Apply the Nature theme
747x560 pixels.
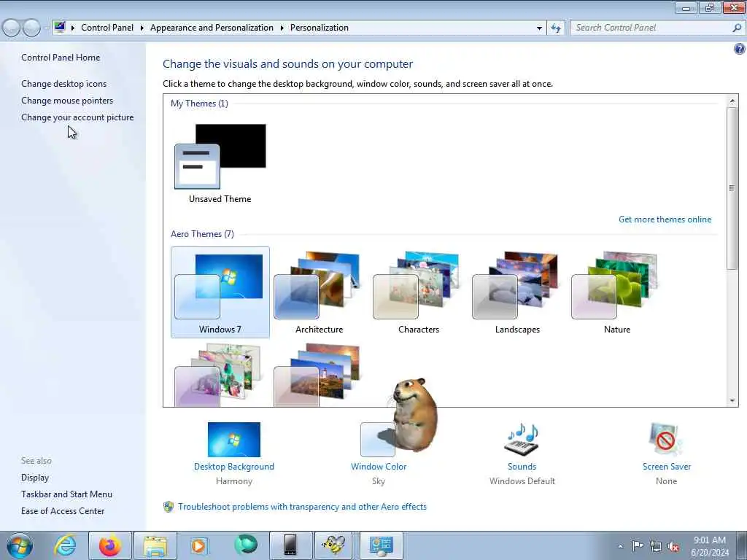pyautogui.click(x=617, y=292)
